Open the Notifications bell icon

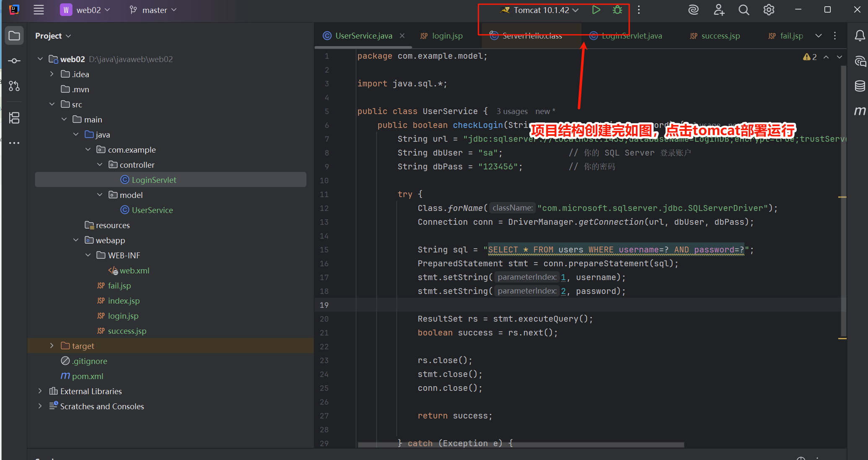coord(860,36)
